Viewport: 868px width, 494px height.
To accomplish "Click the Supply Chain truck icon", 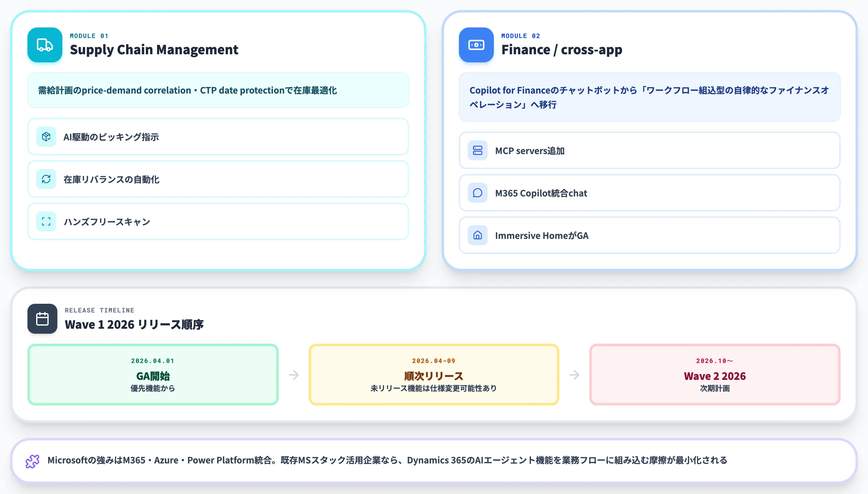I will pyautogui.click(x=45, y=45).
